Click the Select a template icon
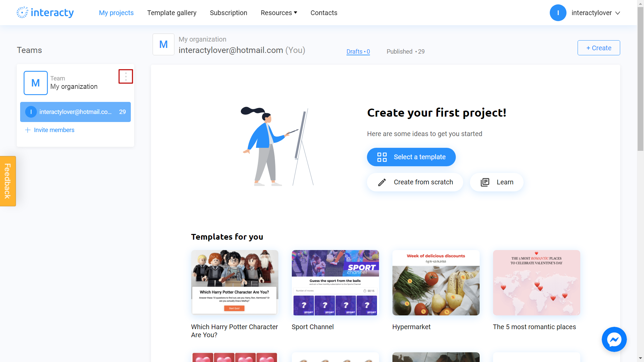 point(382,157)
